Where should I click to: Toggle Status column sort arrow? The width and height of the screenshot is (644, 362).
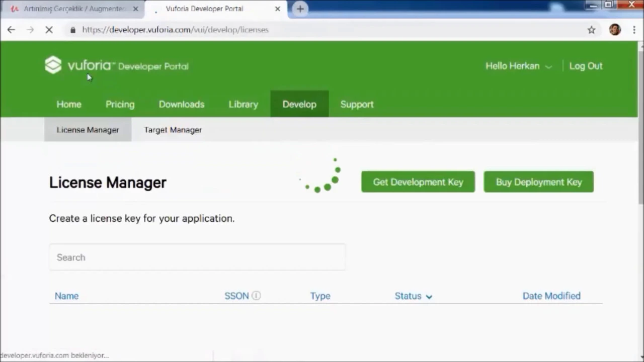coord(429,297)
